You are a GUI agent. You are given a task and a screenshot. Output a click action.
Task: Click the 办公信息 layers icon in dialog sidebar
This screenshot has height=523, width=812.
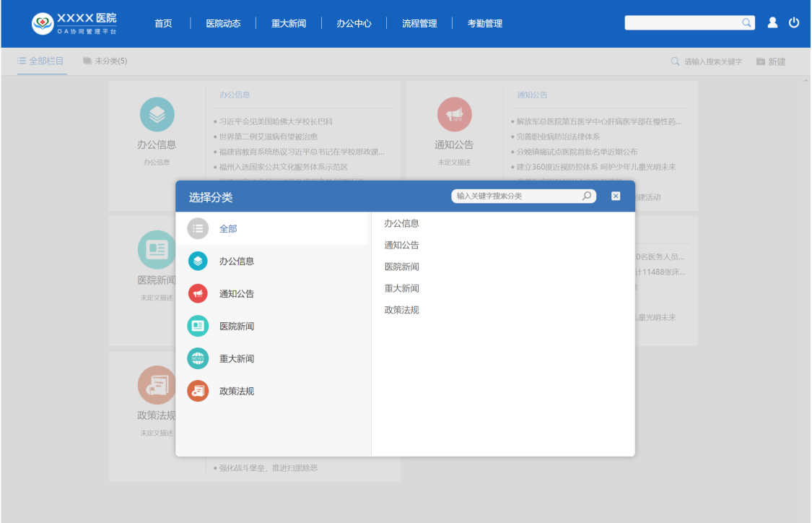[198, 261]
